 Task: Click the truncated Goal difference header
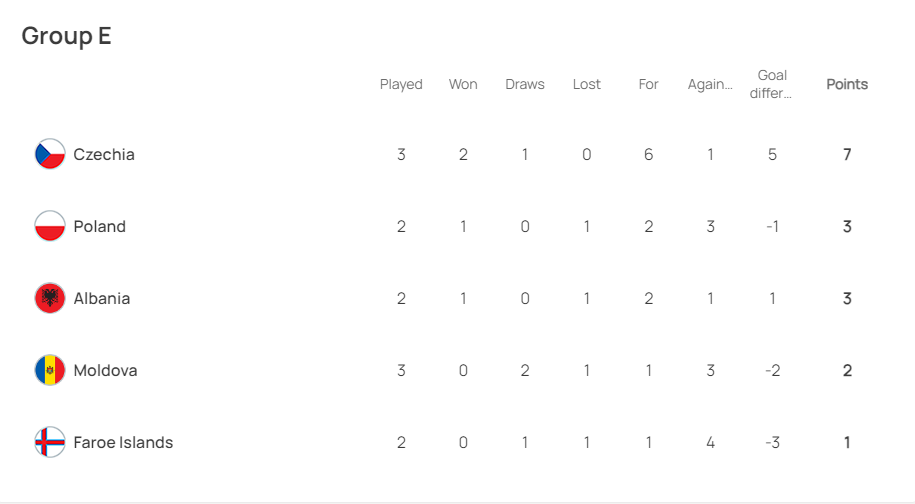[x=771, y=84]
